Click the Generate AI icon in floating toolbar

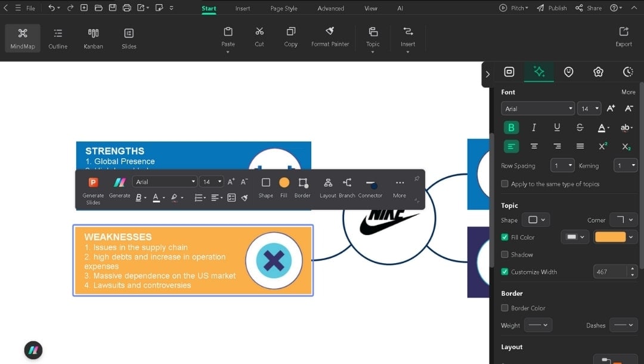119,183
